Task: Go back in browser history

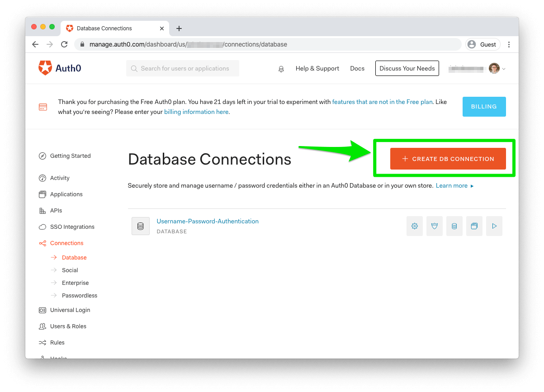Action: (x=35, y=44)
